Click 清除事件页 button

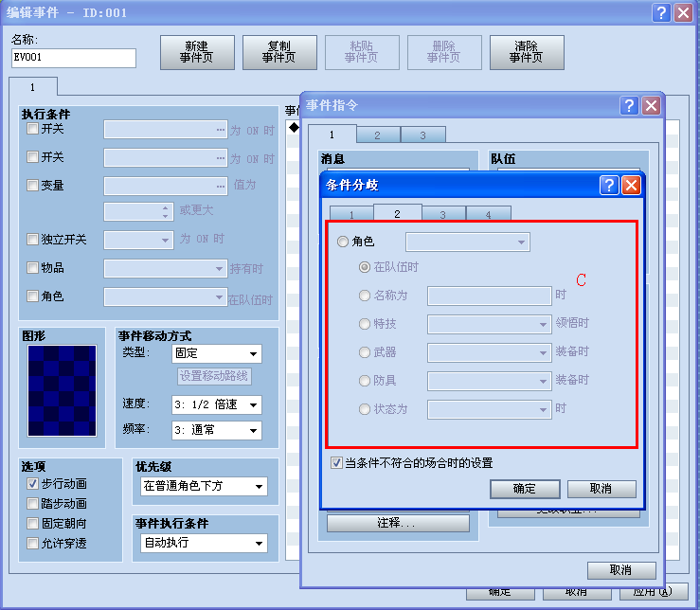[x=527, y=52]
